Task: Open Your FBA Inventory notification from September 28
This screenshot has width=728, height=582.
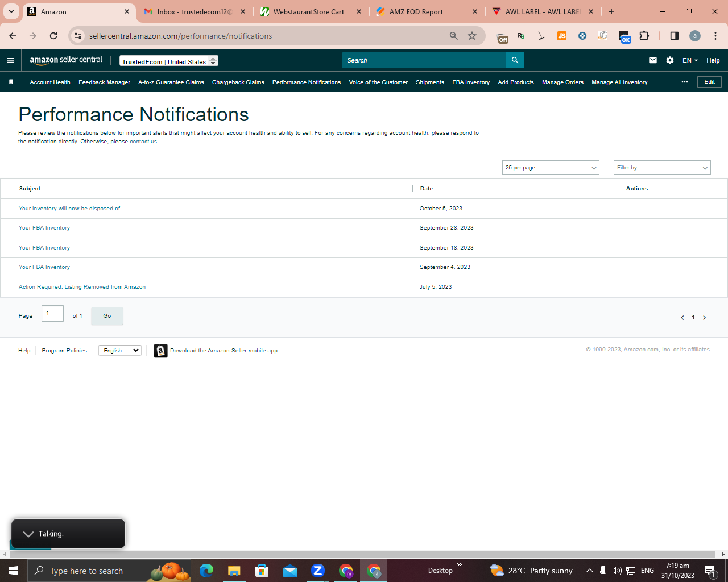Action: 44,228
